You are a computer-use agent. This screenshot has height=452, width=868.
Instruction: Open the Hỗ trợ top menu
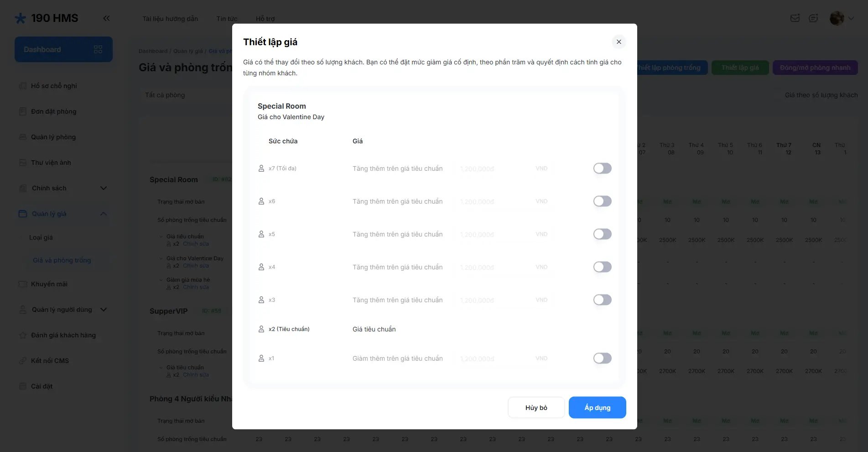tap(265, 19)
